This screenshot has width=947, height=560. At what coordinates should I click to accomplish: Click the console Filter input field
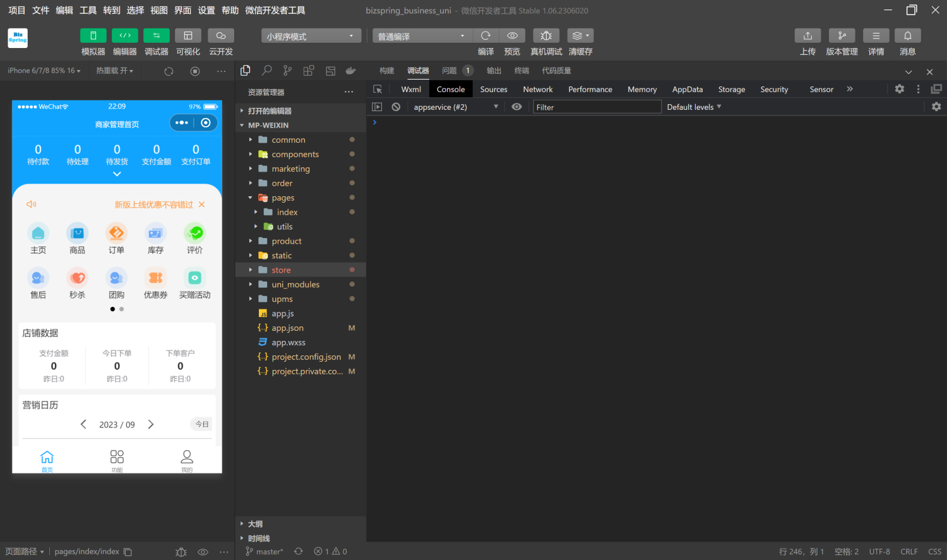[x=597, y=107]
